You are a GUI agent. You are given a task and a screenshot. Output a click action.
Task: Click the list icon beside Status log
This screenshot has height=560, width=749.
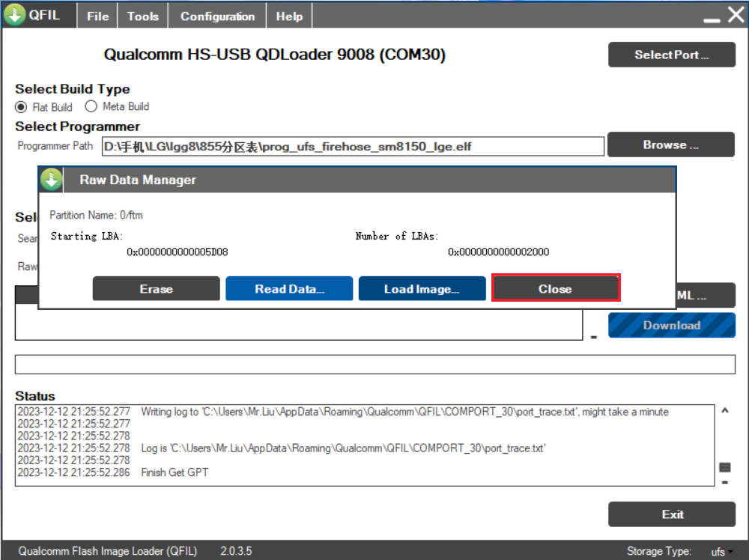[724, 467]
